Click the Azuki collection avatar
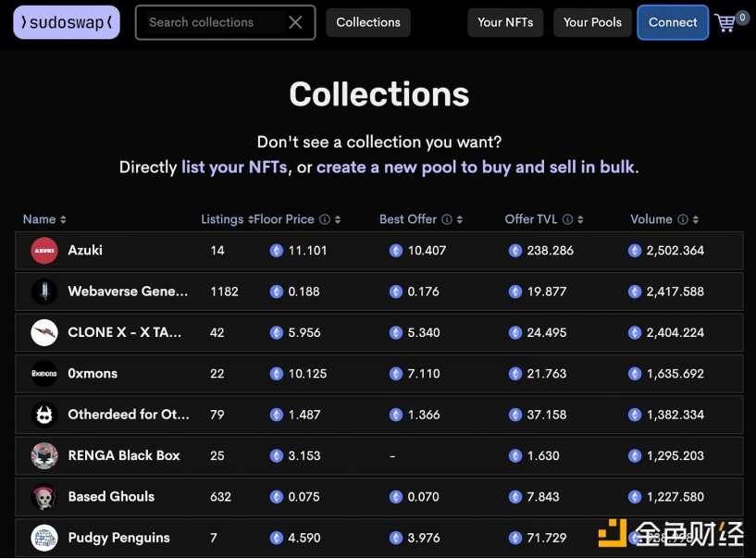Screen dimensions: 756x559 (44, 251)
